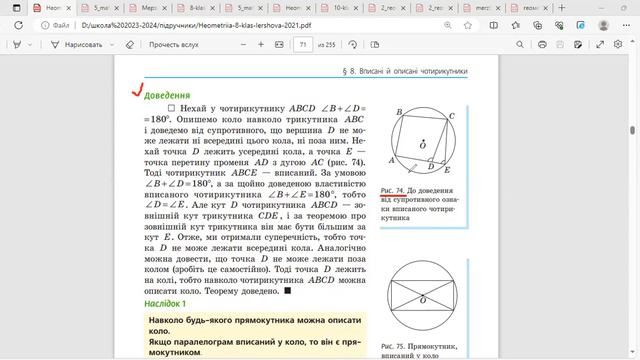Open Browser essentials
Image resolution: width=640 pixels, height=360 pixels.
[x=559, y=25]
